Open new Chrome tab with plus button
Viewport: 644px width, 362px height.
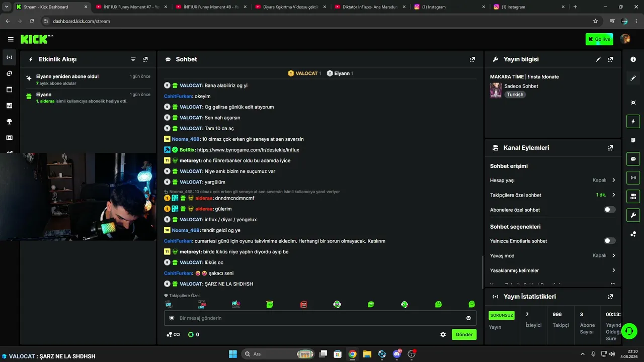coord(575,7)
